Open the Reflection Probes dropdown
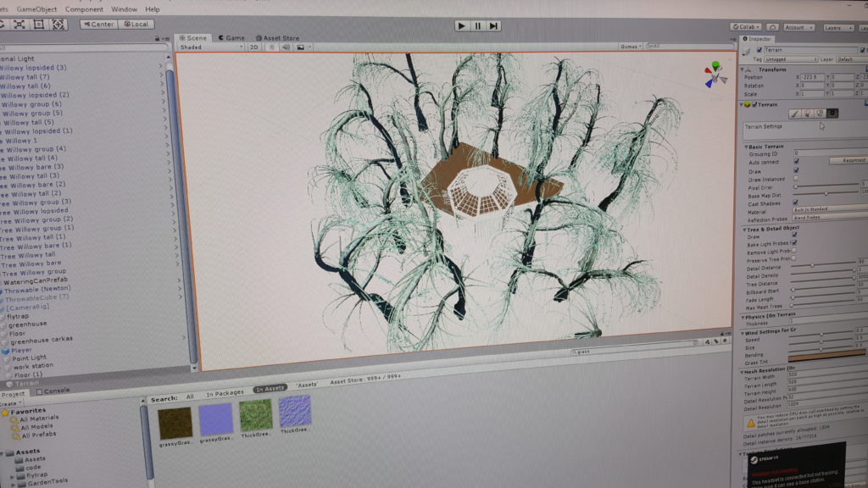This screenshot has width=868, height=488. 829,217
